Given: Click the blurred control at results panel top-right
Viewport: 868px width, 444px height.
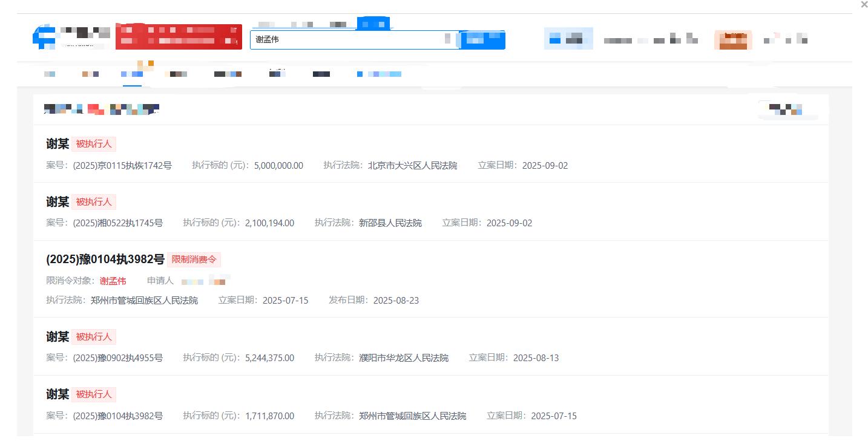Looking at the screenshot, I should [786, 109].
